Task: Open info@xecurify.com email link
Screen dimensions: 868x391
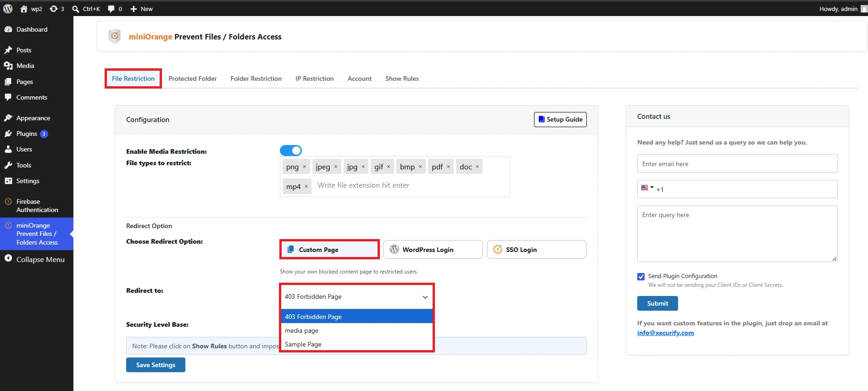Action: click(665, 333)
